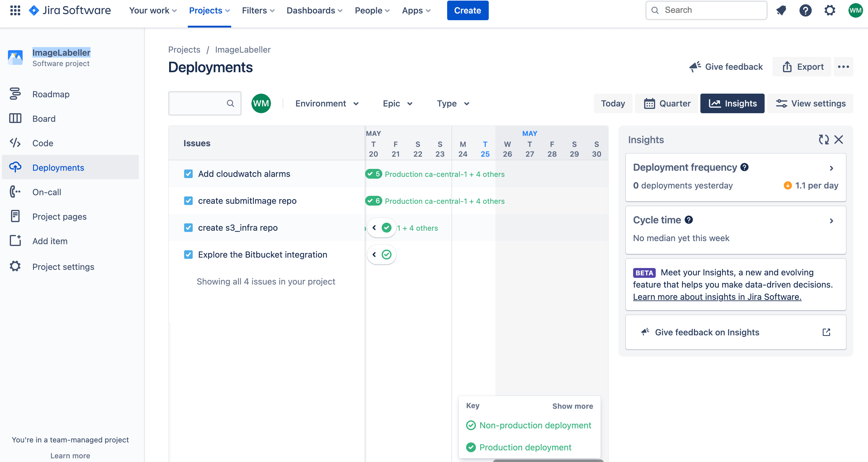Select the Quarter view tab

click(668, 103)
